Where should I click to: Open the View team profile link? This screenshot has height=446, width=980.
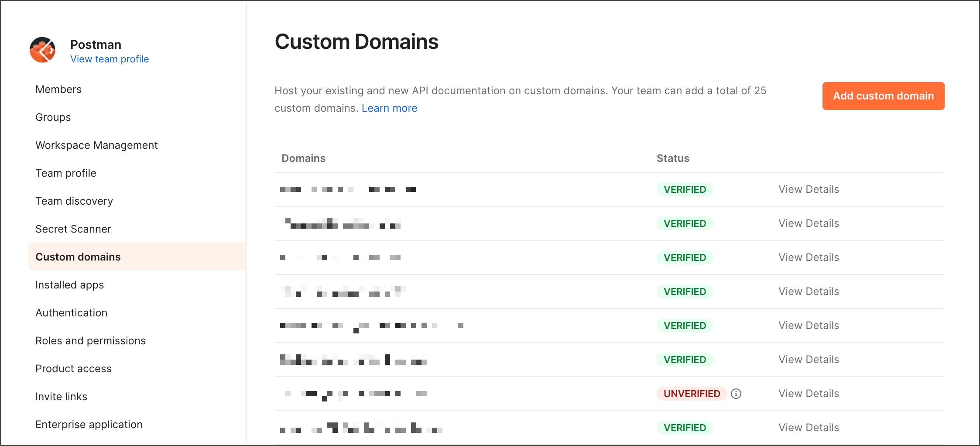110,59
